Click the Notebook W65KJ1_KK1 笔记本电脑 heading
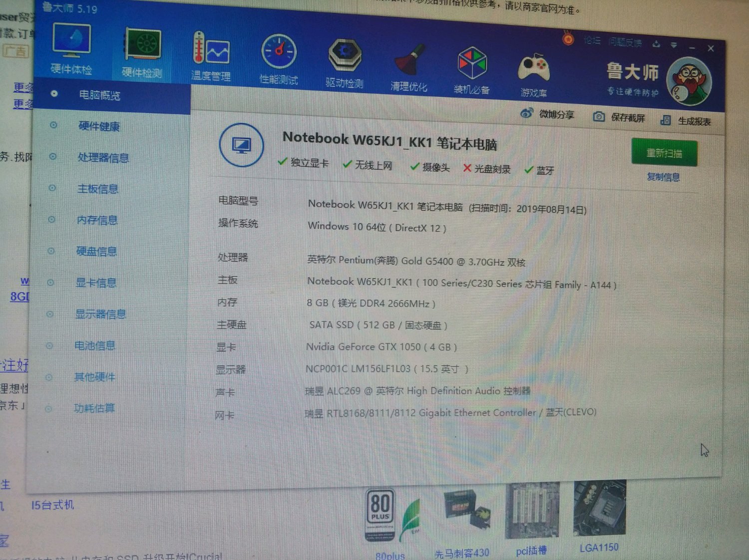749x560 pixels. 390,141
